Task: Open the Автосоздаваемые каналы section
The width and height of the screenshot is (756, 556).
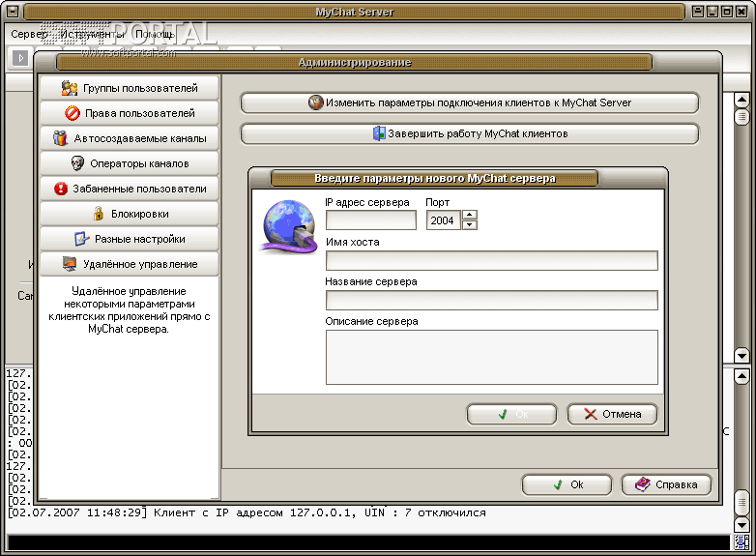Action: 130,138
